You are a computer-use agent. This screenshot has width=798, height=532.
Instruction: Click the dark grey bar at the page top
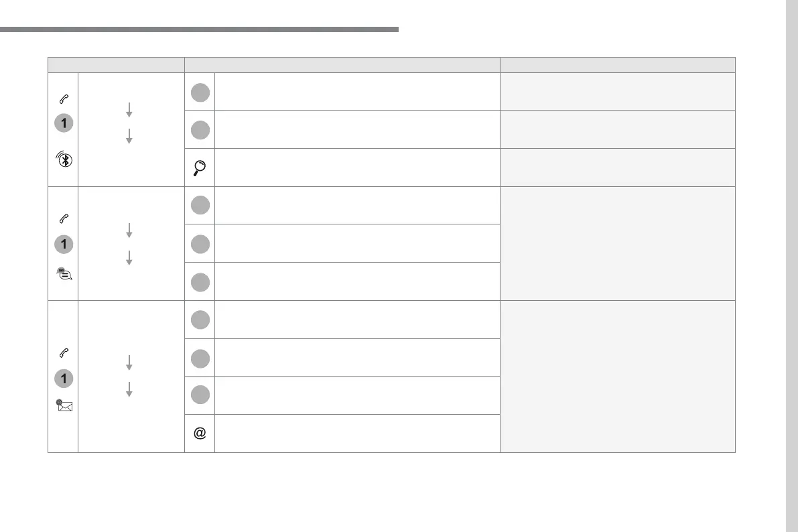coord(199,29)
